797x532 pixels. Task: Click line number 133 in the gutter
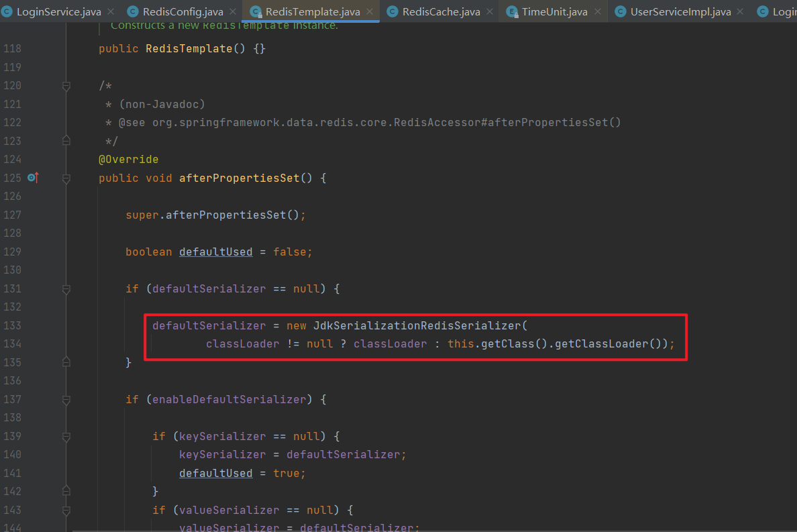point(12,325)
